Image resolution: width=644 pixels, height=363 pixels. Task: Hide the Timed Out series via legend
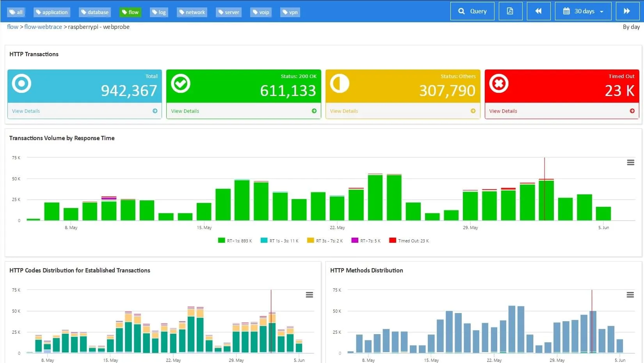pos(408,240)
